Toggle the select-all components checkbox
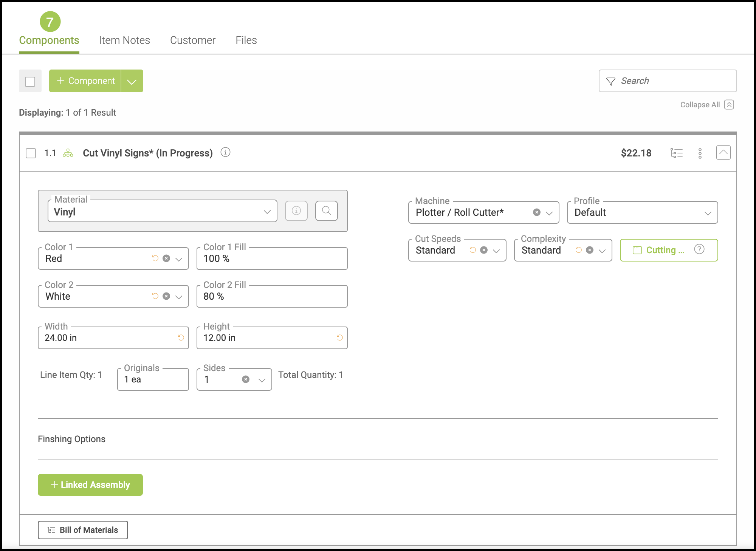The width and height of the screenshot is (756, 551). (30, 81)
